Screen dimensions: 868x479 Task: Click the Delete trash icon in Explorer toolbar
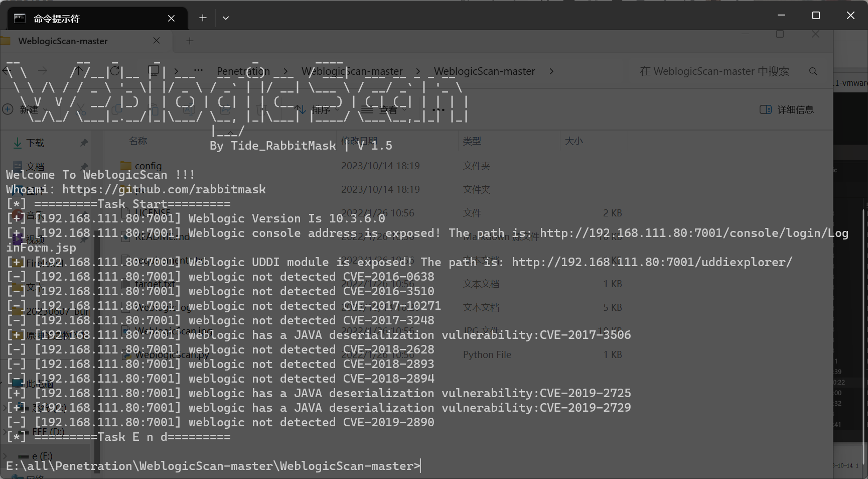click(x=260, y=109)
